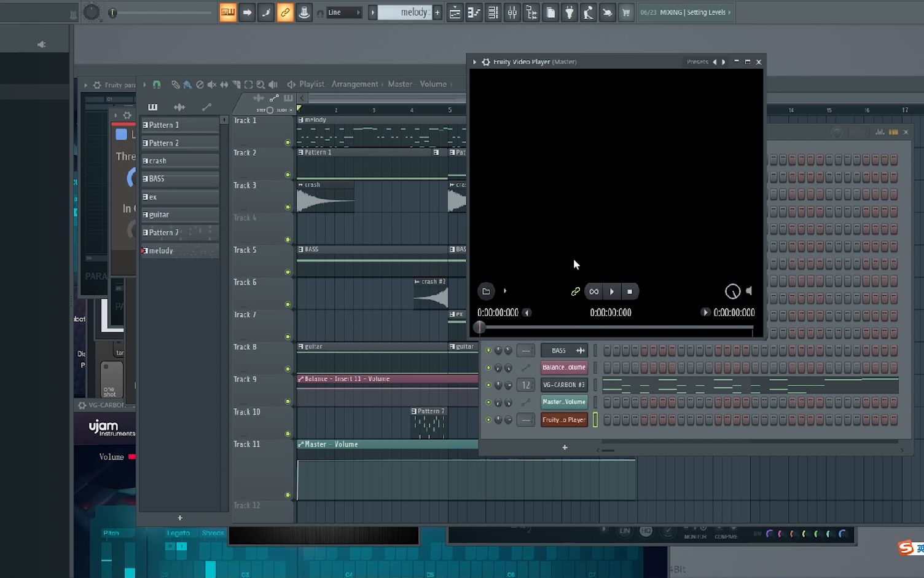Click the Playlist - Arrangement breadcrumb label
The image size is (924, 578).
pyautogui.click(x=338, y=84)
